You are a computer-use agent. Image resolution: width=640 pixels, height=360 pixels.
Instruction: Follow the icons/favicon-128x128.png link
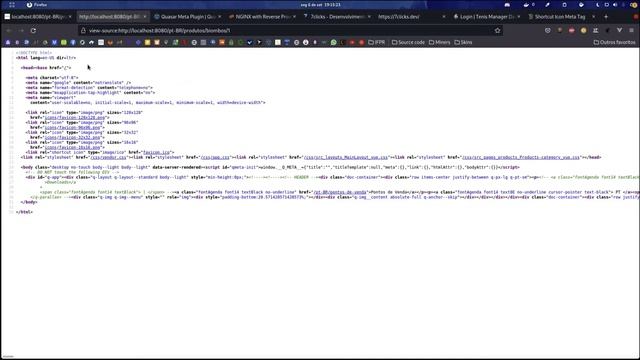click(75, 118)
